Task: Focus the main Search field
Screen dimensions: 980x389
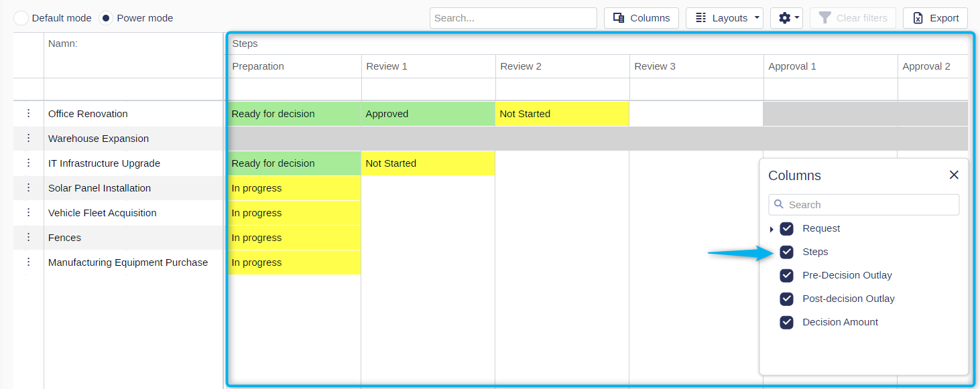Action: tap(513, 18)
